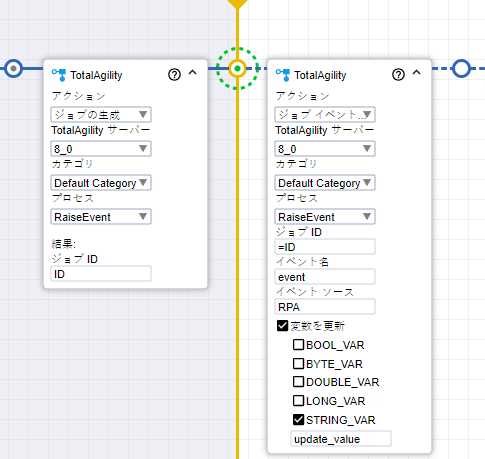The width and height of the screenshot is (485, 459).
Task: Click the update_value input field
Action: pos(341,439)
